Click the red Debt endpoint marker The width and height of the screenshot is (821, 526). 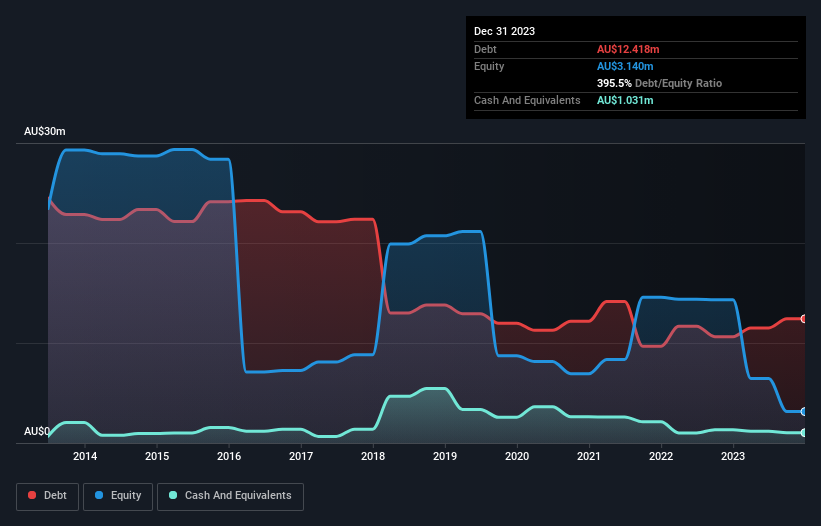click(804, 319)
